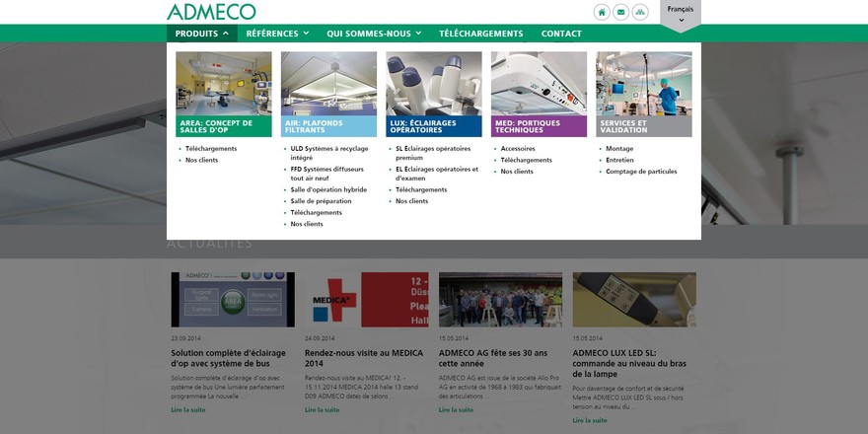
Task: Click the ADMECO logo
Action: click(211, 12)
